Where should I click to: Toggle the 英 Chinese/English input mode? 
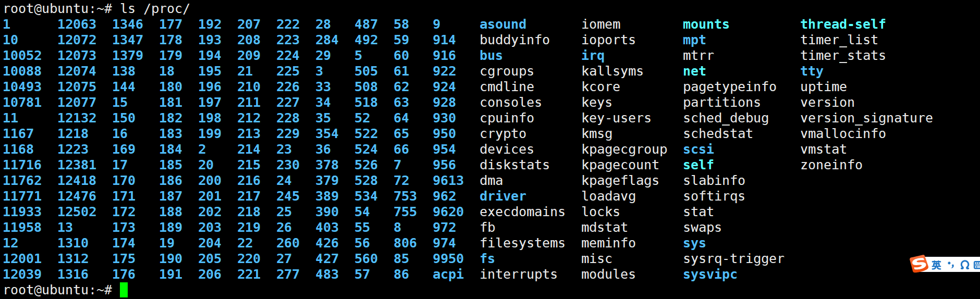[x=937, y=265]
